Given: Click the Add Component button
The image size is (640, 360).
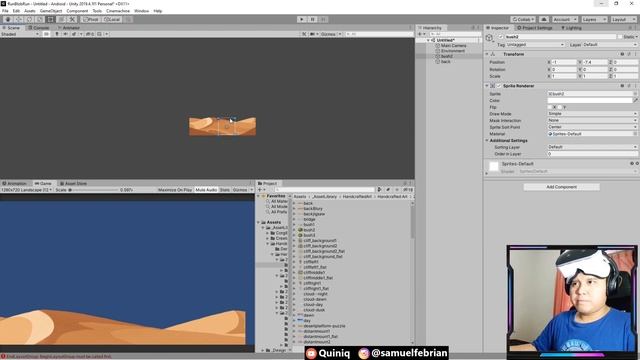Looking at the screenshot, I should (x=562, y=187).
